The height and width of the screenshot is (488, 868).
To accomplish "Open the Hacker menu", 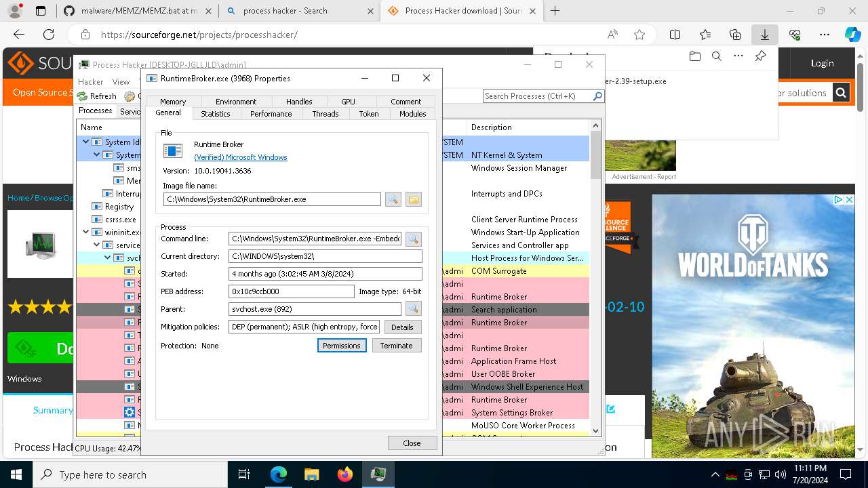I will pos(91,82).
